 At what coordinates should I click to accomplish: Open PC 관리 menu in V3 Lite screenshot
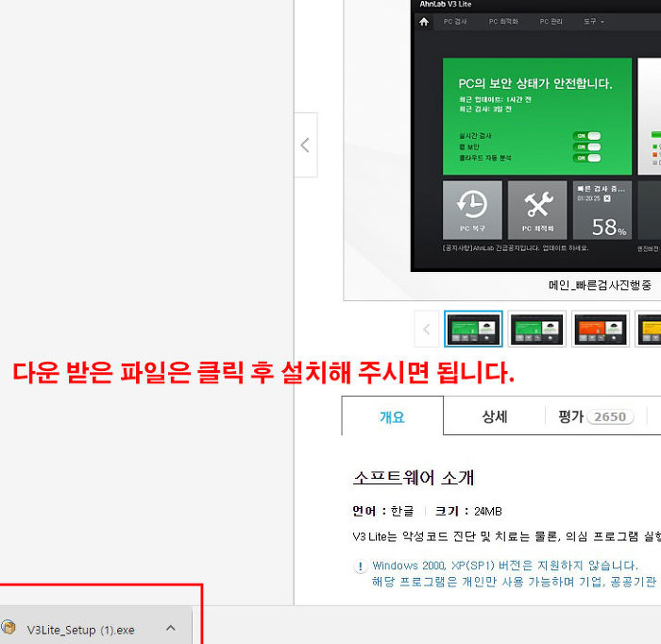[551, 22]
